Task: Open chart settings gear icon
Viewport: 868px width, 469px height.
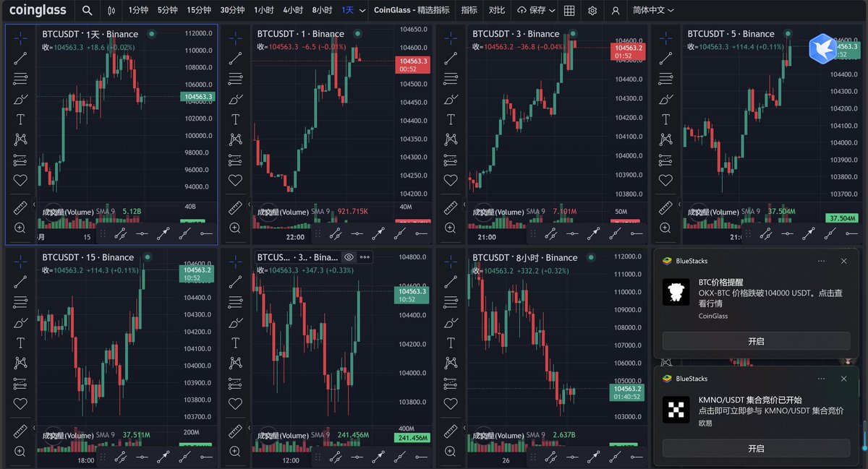Action: pos(592,11)
